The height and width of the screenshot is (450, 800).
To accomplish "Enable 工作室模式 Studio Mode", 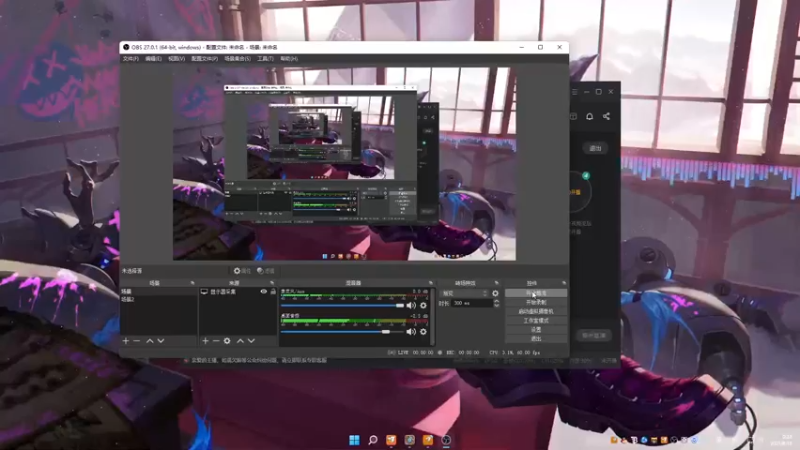I will pyautogui.click(x=536, y=320).
